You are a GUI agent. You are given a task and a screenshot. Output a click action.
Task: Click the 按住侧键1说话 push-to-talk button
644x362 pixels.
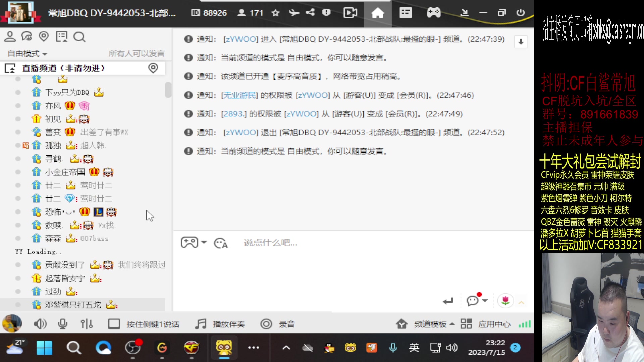click(153, 324)
